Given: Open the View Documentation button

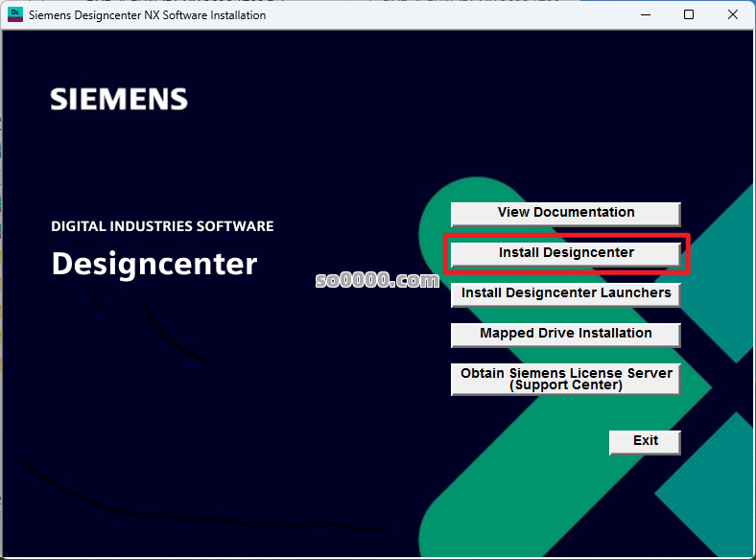Looking at the screenshot, I should (x=565, y=214).
